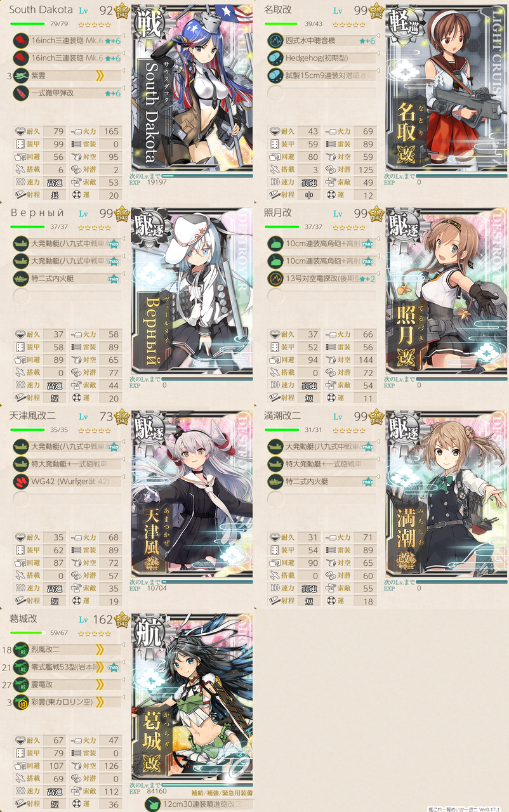Click 照月改's 13号対空電探改 radar icon
The width and height of the screenshot is (509, 812).
(x=275, y=278)
